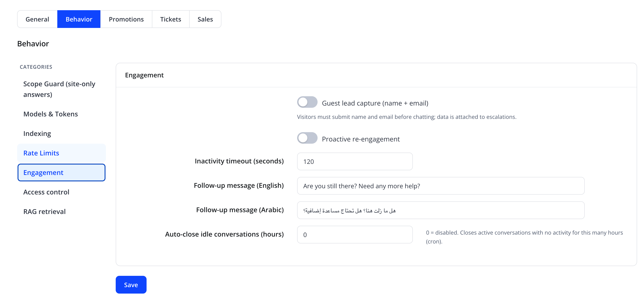The image size is (644, 298).
Task: Edit the Arabic follow-up message field
Action: tap(441, 210)
